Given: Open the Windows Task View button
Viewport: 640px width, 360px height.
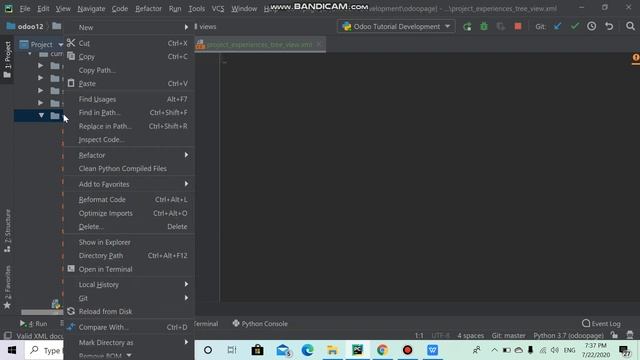Looking at the screenshot, I should [x=232, y=350].
